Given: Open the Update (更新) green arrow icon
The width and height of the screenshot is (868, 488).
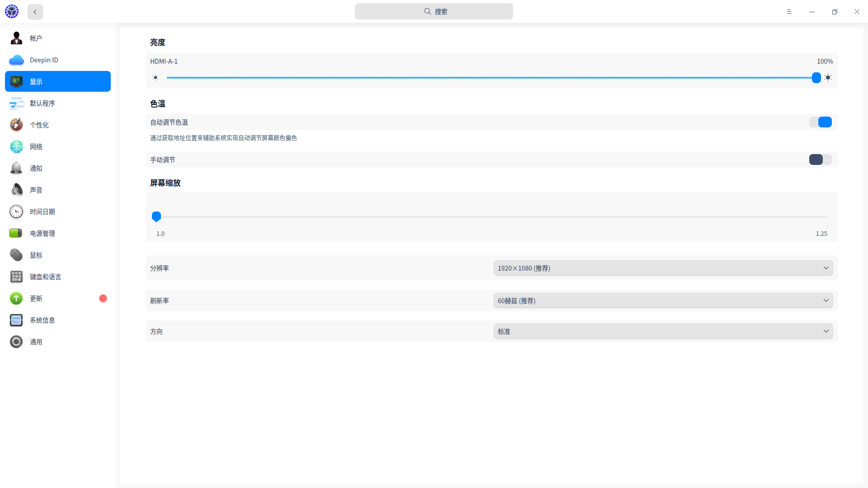Looking at the screenshot, I should click(16, 298).
